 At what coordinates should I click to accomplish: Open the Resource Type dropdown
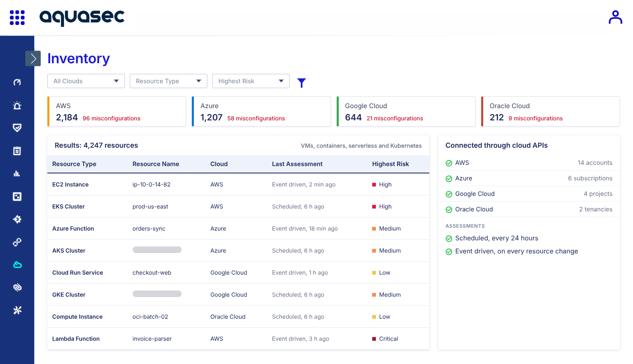(169, 81)
